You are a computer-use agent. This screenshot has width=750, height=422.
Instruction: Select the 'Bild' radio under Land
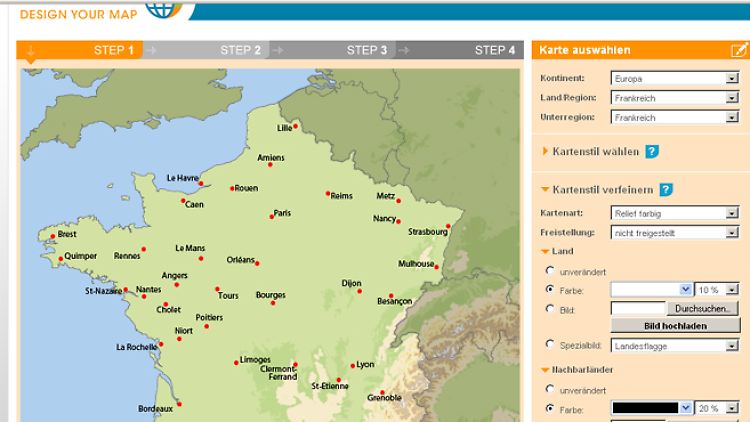pyautogui.click(x=551, y=309)
